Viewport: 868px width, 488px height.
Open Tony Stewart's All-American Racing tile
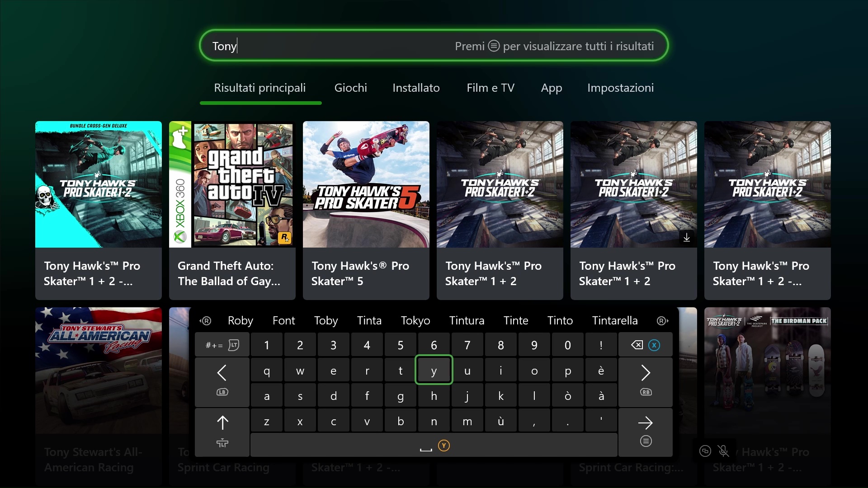click(x=99, y=396)
